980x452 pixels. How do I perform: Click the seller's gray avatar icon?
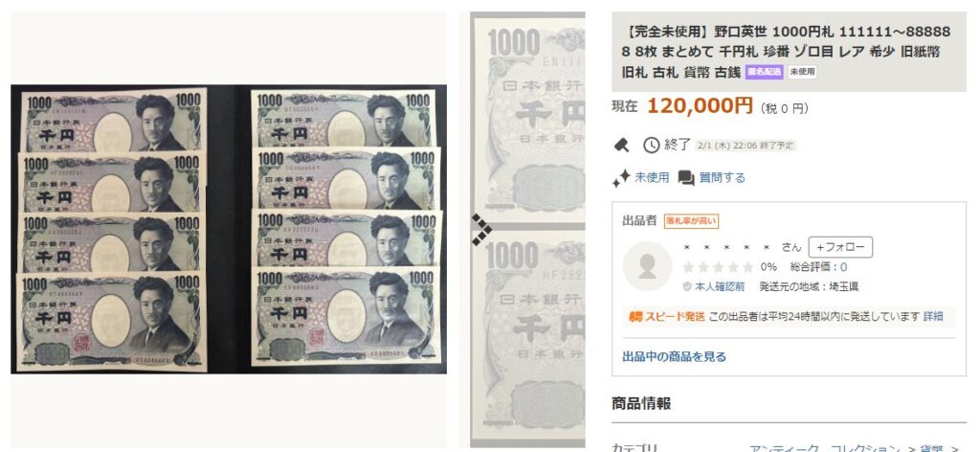pyautogui.click(x=647, y=266)
